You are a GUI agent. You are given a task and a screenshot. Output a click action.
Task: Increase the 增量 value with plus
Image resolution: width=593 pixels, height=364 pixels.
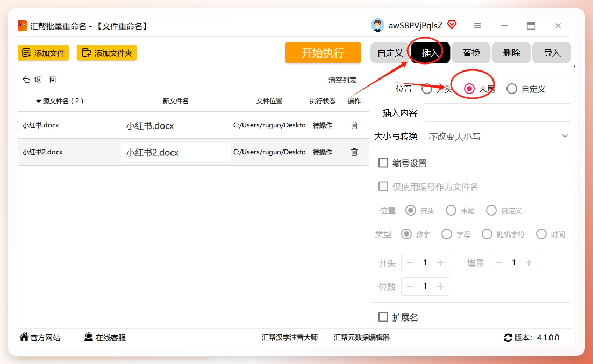tap(529, 262)
